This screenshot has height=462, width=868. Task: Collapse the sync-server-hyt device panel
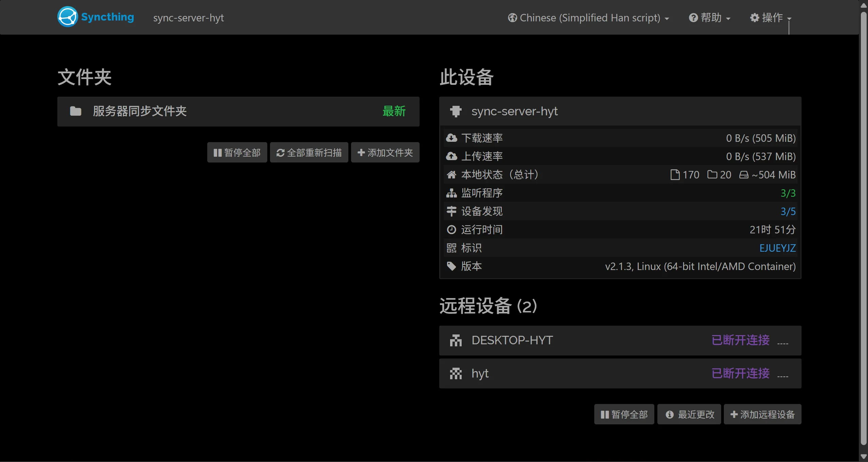620,111
